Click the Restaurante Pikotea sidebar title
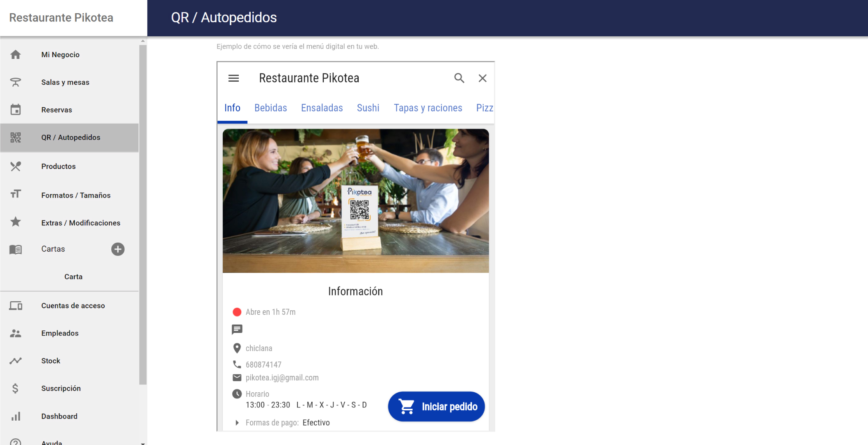Viewport: 868px width, 445px height. point(61,18)
